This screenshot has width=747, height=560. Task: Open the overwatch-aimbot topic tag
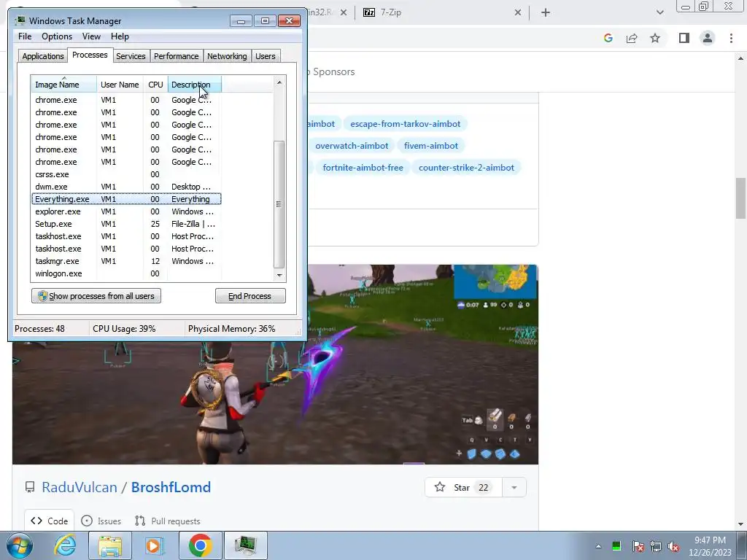pyautogui.click(x=352, y=146)
